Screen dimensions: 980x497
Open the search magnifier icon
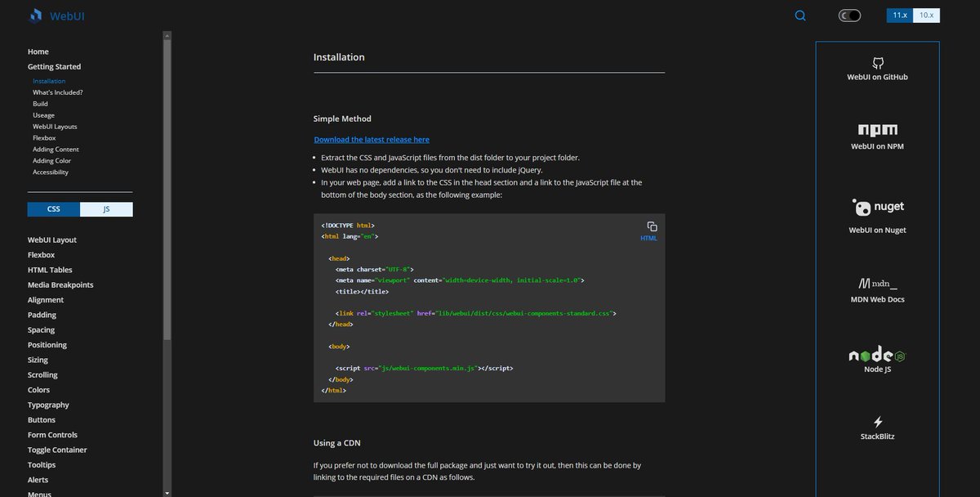tap(800, 16)
